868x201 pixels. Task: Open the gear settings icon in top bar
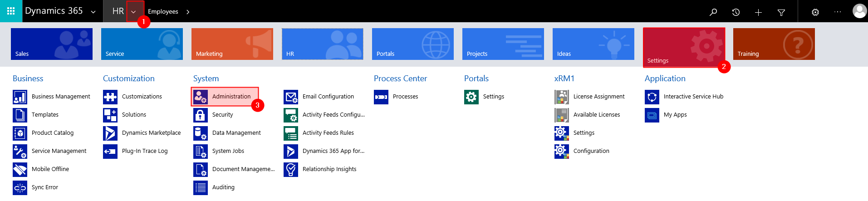(x=815, y=12)
